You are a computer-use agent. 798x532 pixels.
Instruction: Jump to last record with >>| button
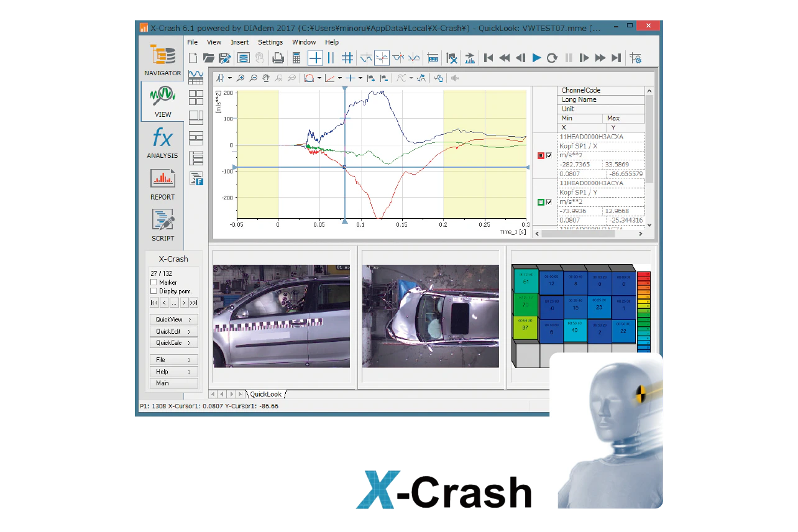tap(193, 303)
